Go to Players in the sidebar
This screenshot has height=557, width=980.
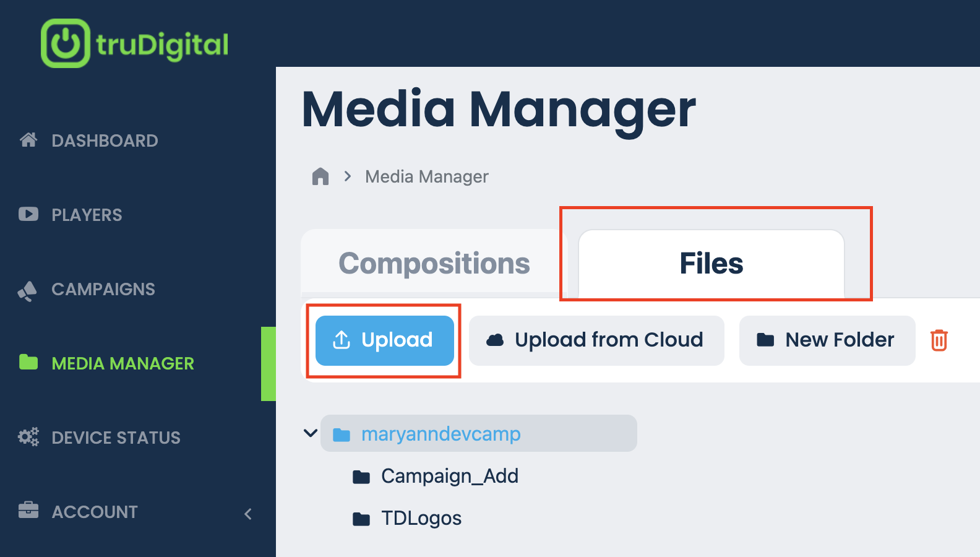87,215
